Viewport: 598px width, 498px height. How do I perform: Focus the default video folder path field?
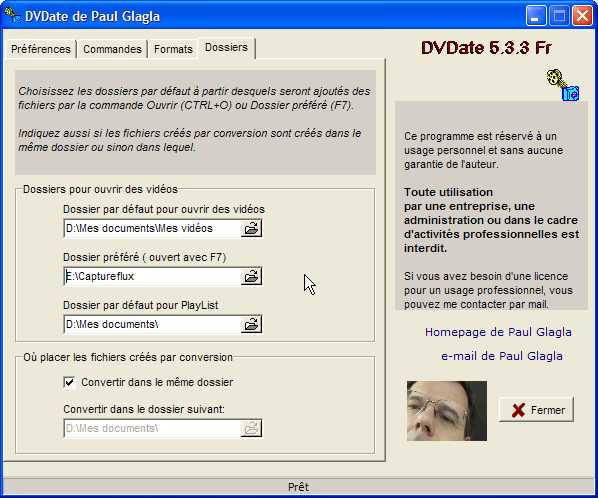pos(152,228)
